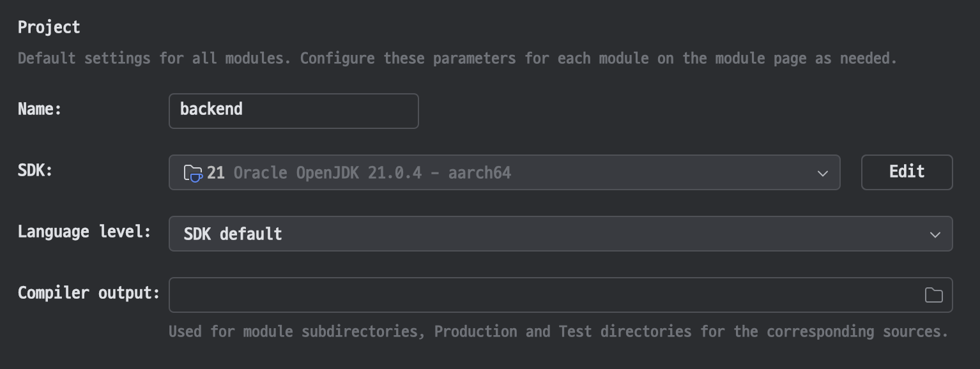Click the "Compiler output:" label
This screenshot has width=980, height=369.
pos(89,293)
